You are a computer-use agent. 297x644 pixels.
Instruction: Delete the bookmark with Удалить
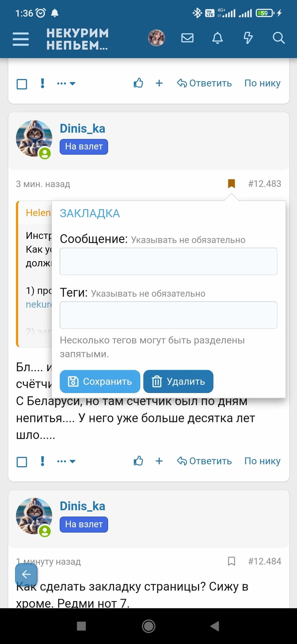point(178,381)
